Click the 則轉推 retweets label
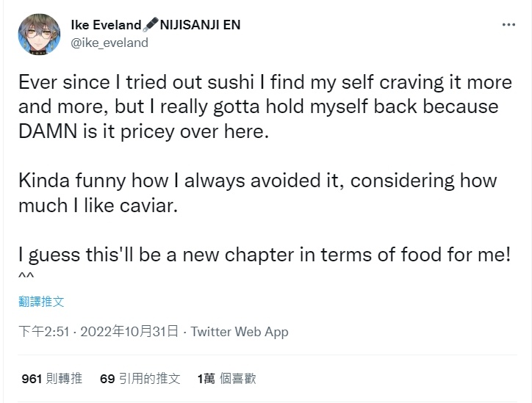 click(64, 378)
